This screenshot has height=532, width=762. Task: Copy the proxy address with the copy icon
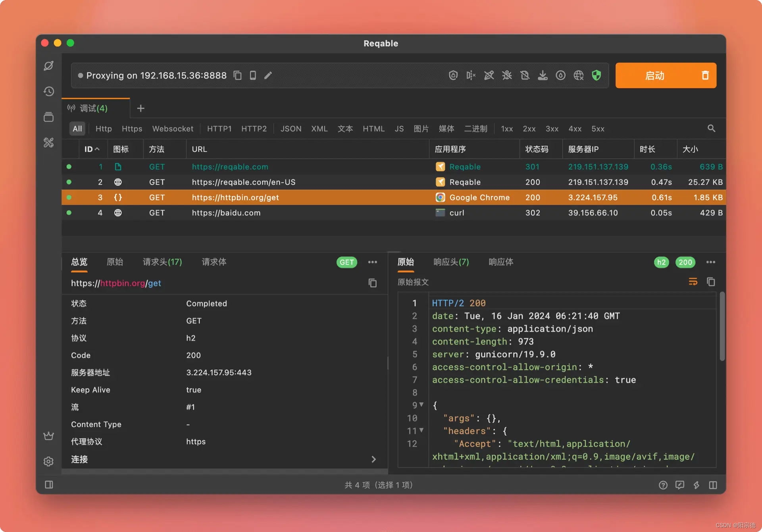(x=237, y=75)
